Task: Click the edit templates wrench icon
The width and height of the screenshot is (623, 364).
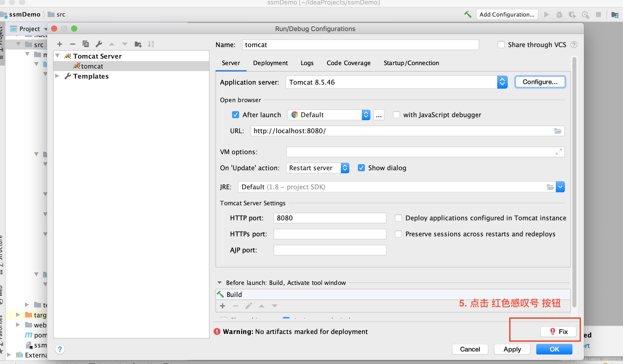Action: click(99, 44)
